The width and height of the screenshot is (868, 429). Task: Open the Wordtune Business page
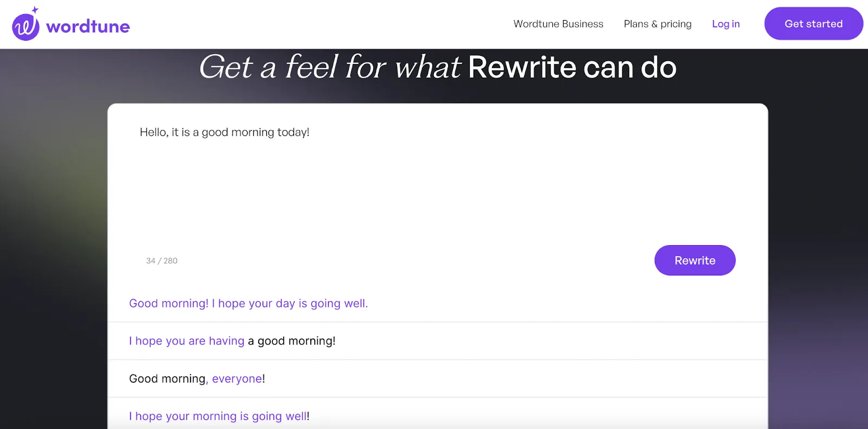(x=558, y=24)
